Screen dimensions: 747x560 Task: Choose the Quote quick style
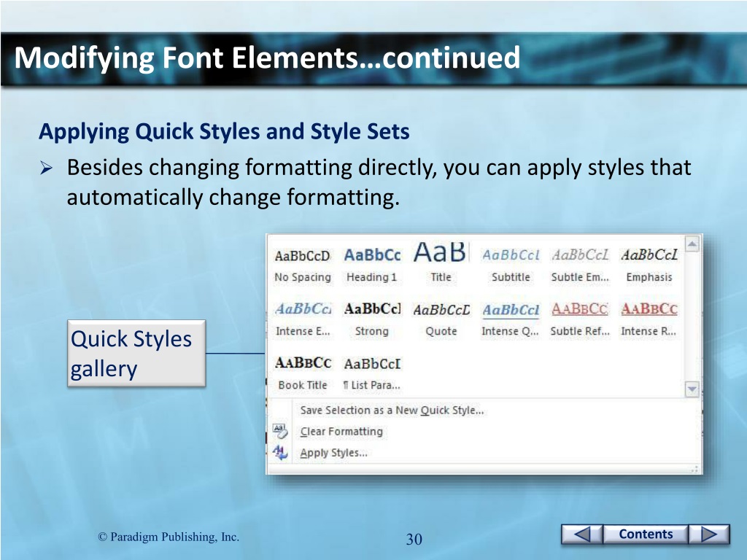pos(441,319)
